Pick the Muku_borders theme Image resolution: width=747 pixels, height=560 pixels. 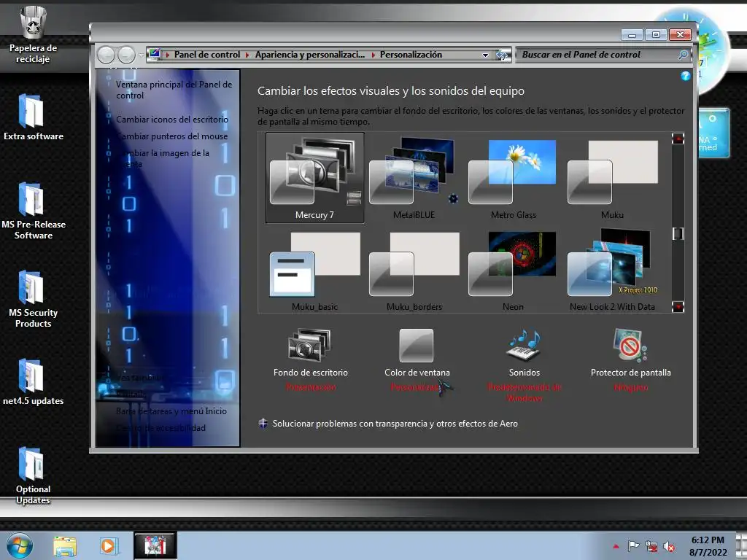coord(414,271)
